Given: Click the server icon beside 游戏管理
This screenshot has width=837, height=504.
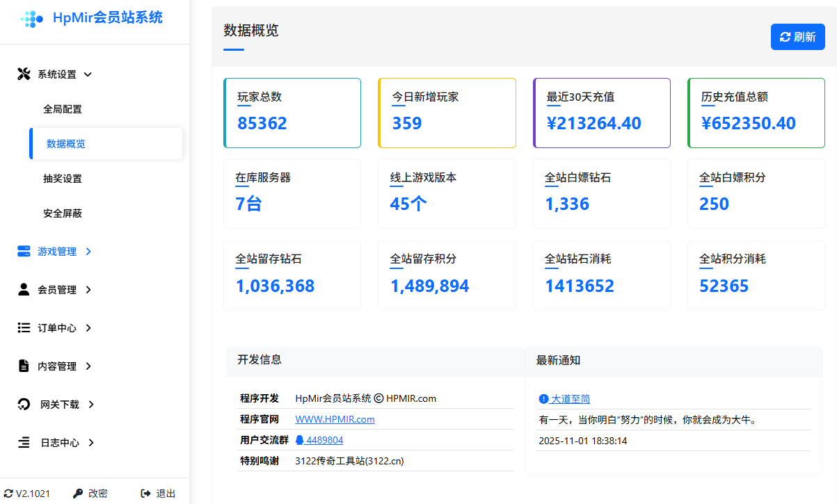Looking at the screenshot, I should [24, 252].
